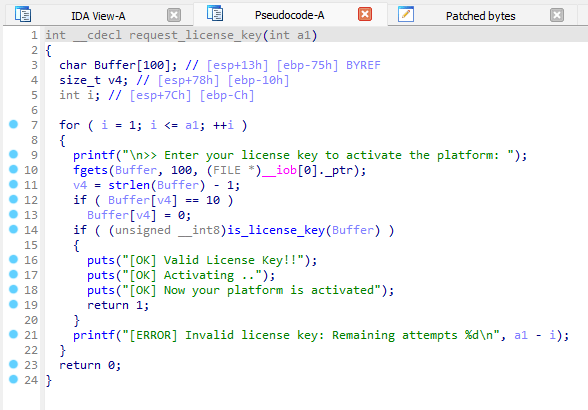Click the Buffer[100] variable declaration
Screen dimensions: 588x410
click(x=129, y=65)
